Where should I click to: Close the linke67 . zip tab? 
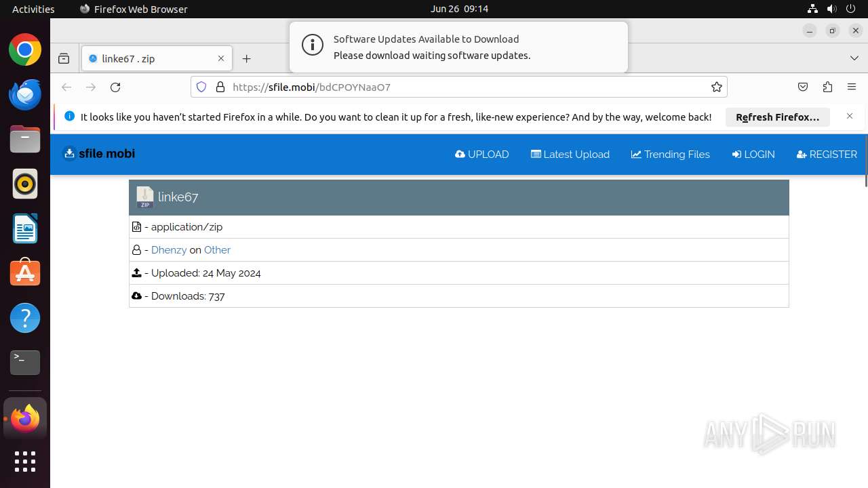(x=221, y=59)
